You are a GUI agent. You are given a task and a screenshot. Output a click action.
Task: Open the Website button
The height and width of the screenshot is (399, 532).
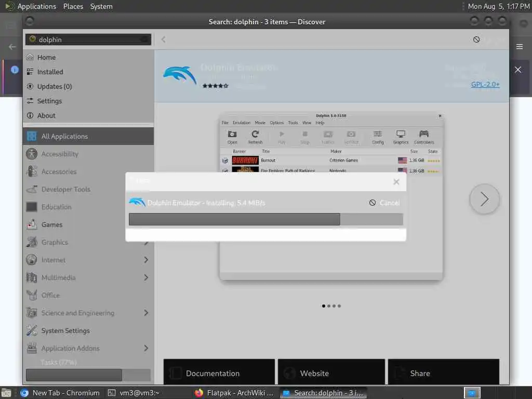331,372
